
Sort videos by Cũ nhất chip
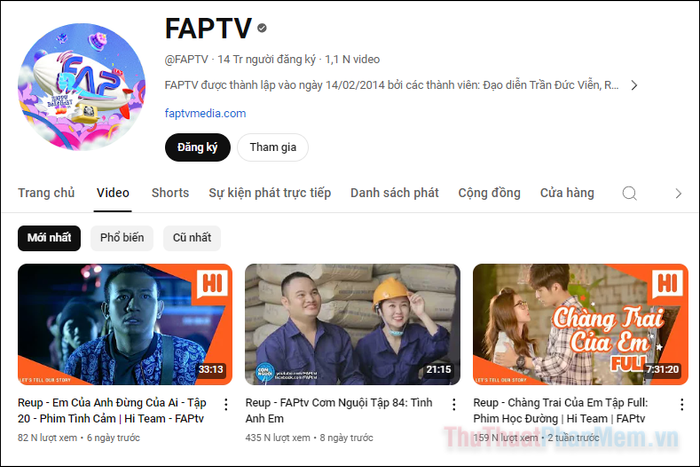pos(192,238)
